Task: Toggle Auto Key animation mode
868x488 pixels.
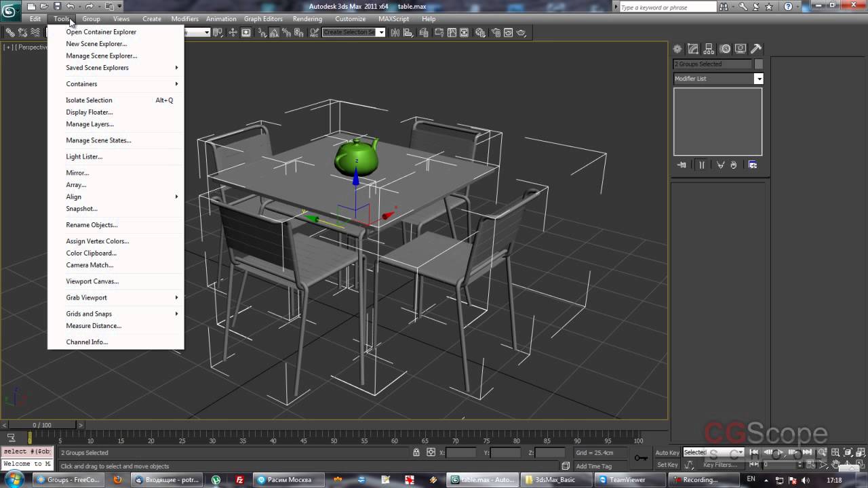Action: (x=667, y=453)
